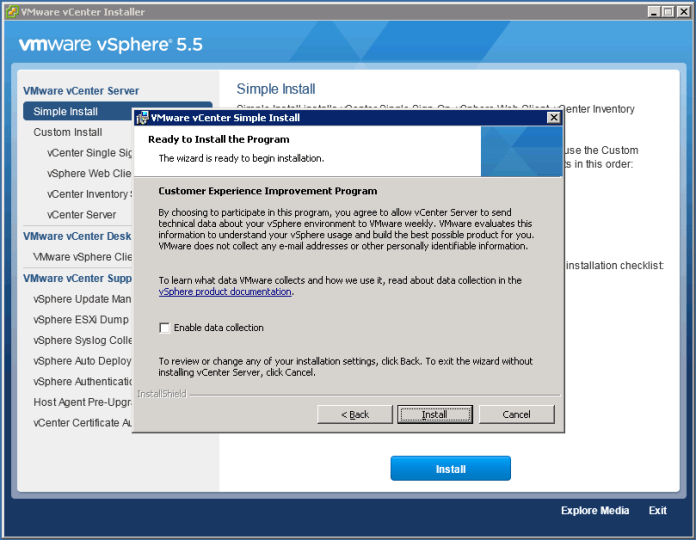Open the vSphere product documentation link

(225, 292)
